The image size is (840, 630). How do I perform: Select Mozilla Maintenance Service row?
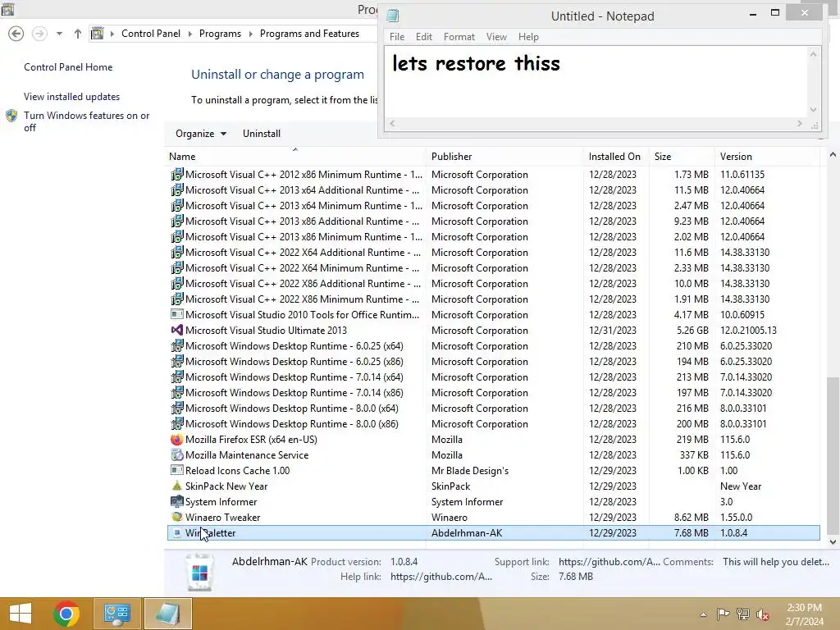point(493,454)
